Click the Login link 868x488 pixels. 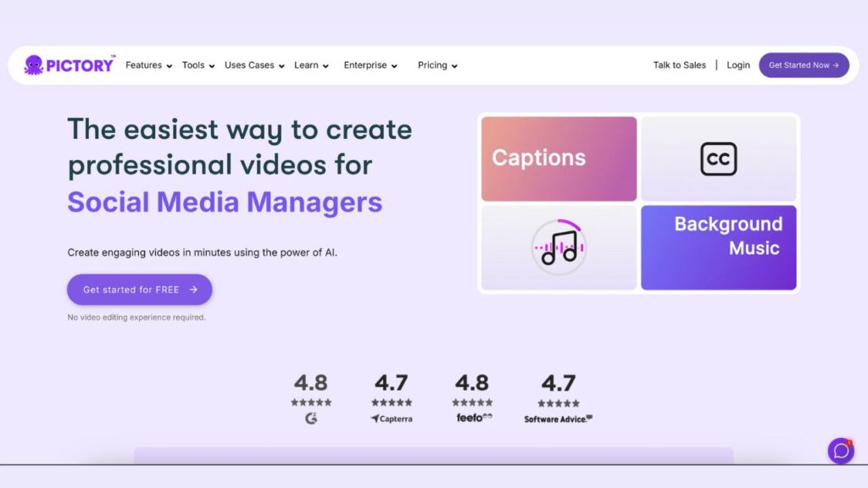tap(738, 65)
